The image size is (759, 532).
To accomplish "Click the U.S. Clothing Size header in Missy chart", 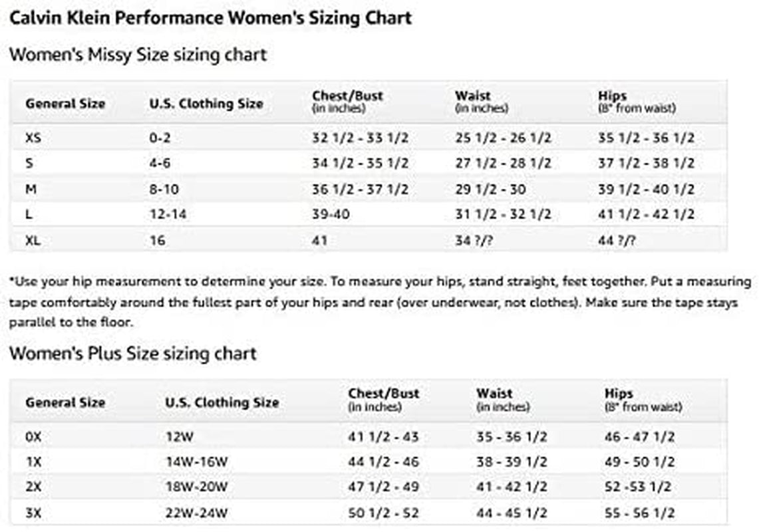I will 206,104.
